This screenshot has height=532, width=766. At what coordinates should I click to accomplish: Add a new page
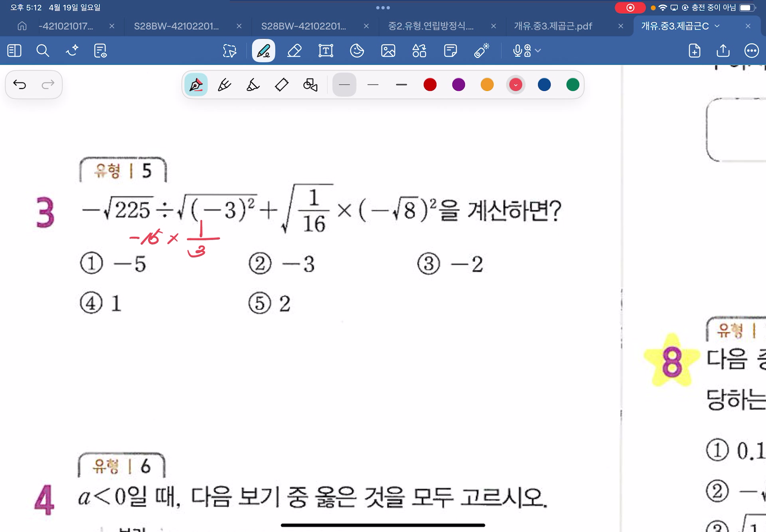pyautogui.click(x=694, y=51)
